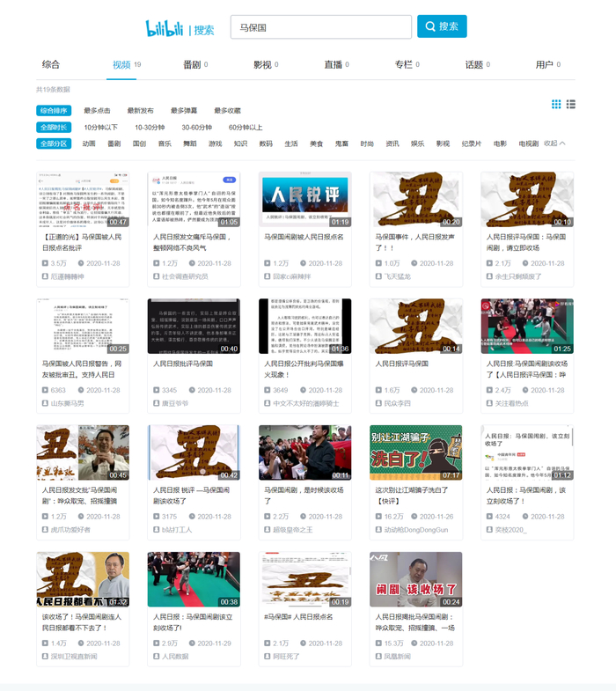
Task: Open the 话题 tab
Action: coord(477,65)
